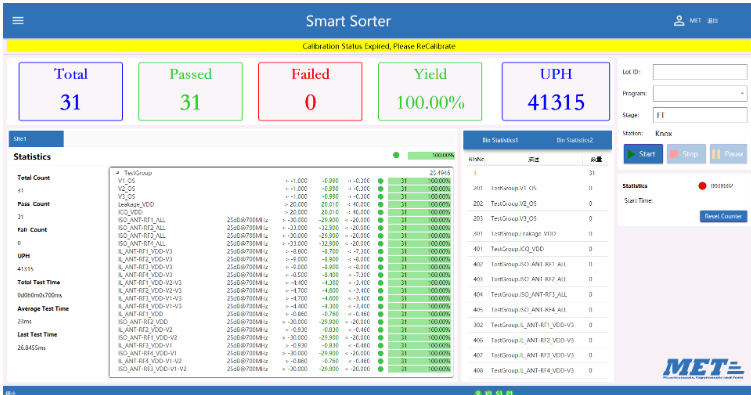Click the red statistics status indicator
The width and height of the screenshot is (751, 395).
click(702, 186)
